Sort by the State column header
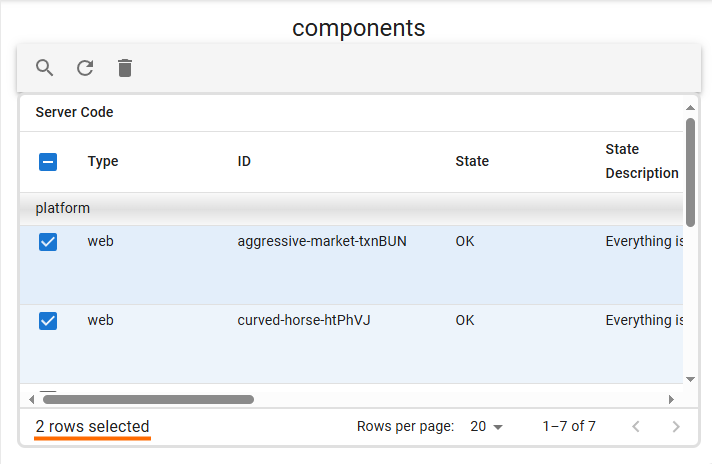Image resolution: width=712 pixels, height=464 pixels. pos(472,162)
